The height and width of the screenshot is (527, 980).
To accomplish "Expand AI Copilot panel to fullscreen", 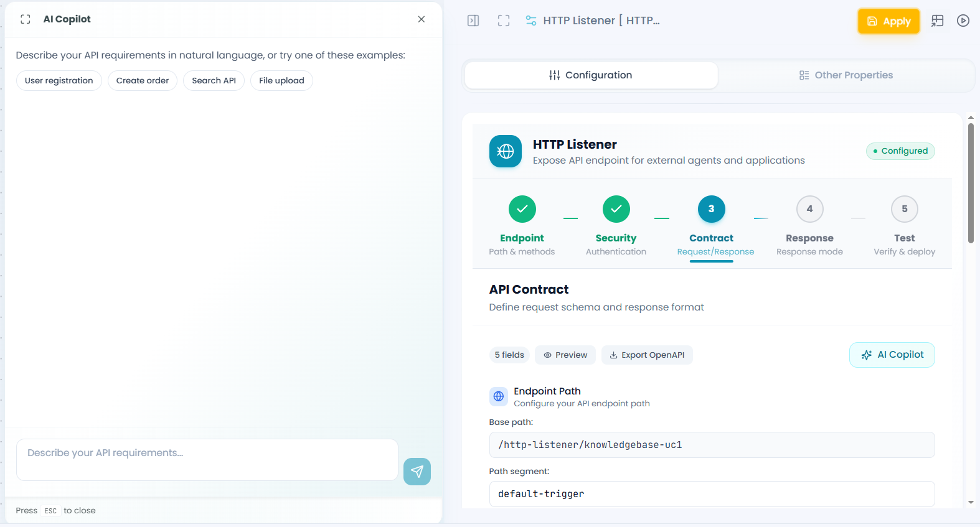I will click(x=26, y=19).
